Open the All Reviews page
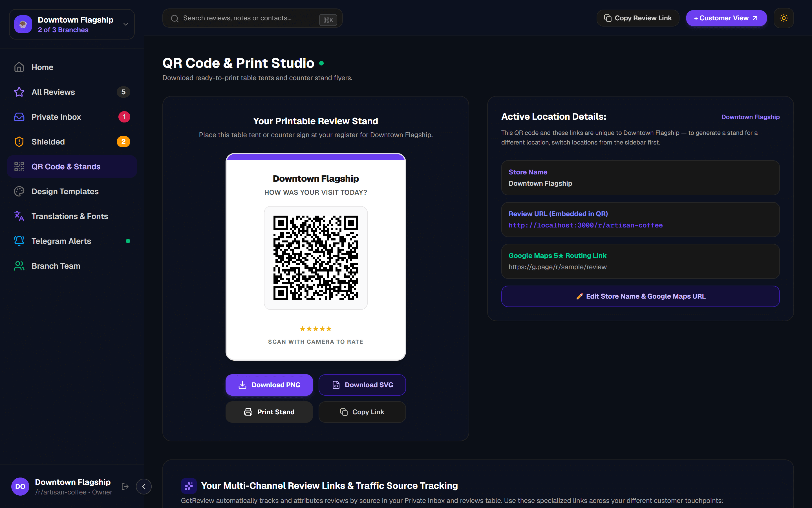This screenshot has height=508, width=812. coord(72,92)
